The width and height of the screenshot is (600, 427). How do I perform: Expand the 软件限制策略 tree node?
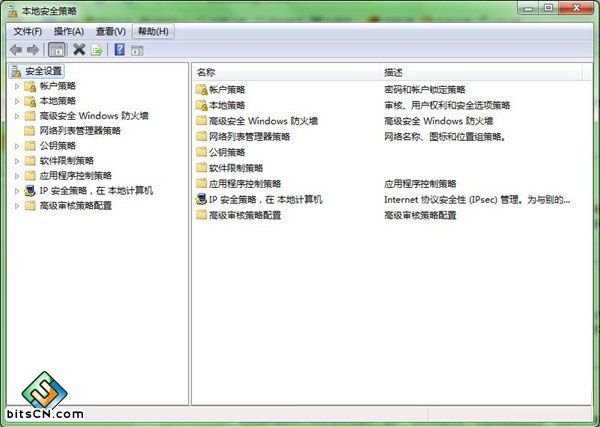click(17, 161)
